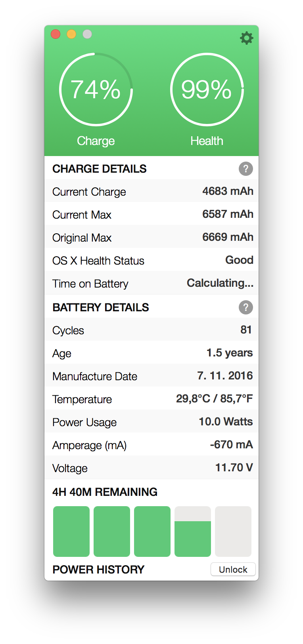Click the Unlock button for Power History
The height and width of the screenshot is (644, 303).
[x=233, y=570]
